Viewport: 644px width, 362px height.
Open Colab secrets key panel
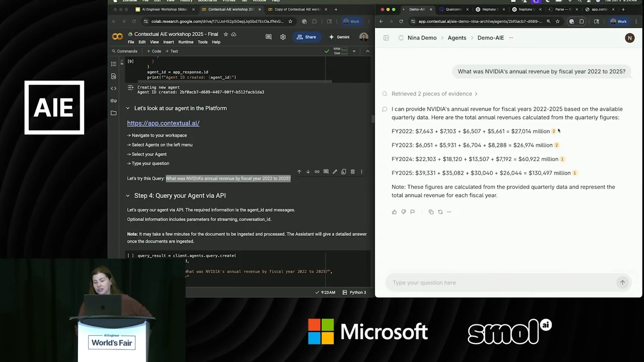(x=114, y=101)
